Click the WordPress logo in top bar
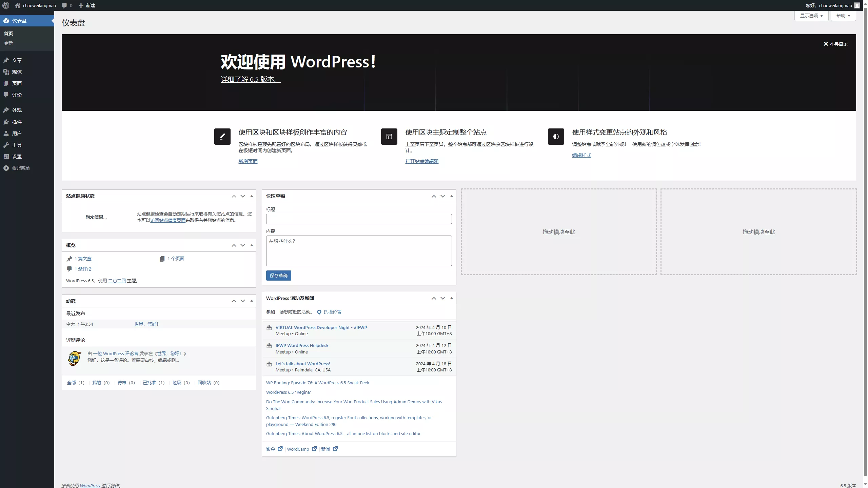 (x=5, y=5)
